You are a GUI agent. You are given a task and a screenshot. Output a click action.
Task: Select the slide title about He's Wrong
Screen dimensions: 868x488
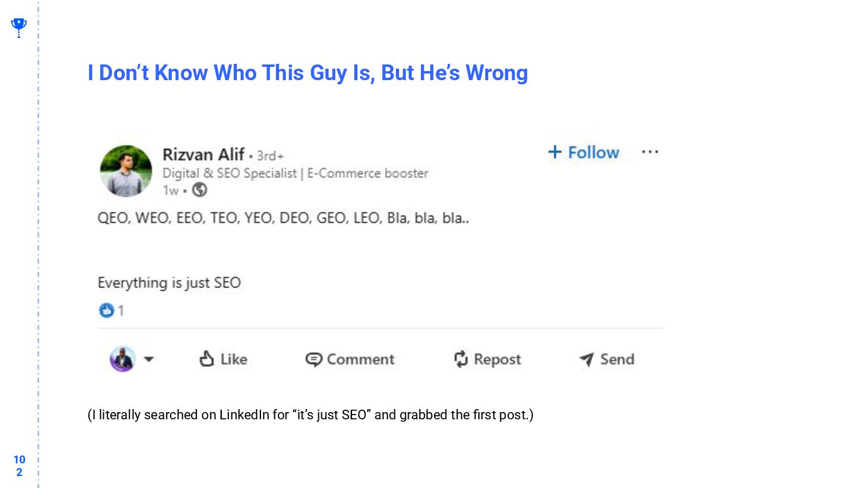[307, 73]
